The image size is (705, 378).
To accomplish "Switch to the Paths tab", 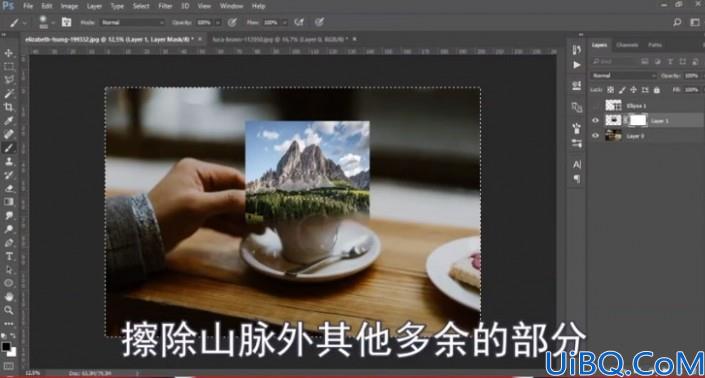I will [655, 45].
